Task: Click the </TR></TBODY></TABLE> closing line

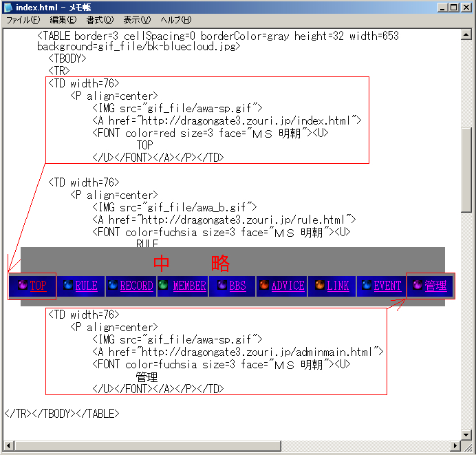Action: [62, 414]
